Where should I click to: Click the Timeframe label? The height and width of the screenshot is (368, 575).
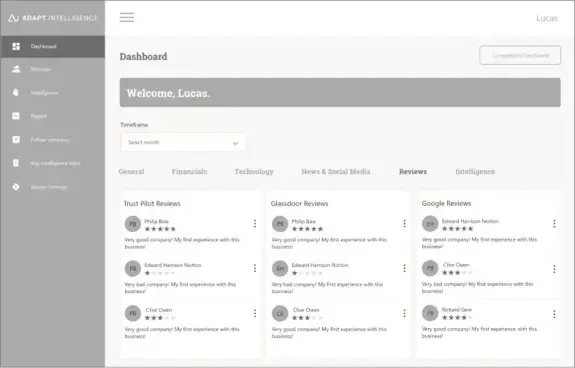134,125
